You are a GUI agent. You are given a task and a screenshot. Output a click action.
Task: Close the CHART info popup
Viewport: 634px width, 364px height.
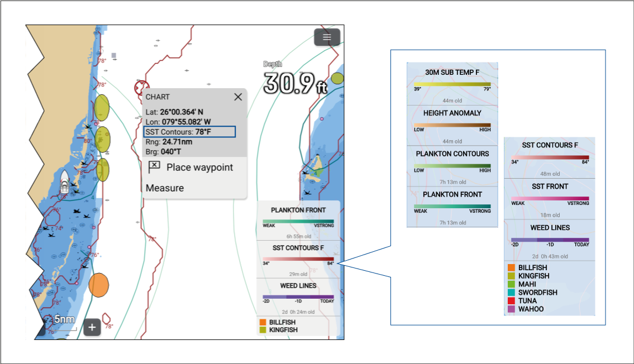pyautogui.click(x=238, y=97)
